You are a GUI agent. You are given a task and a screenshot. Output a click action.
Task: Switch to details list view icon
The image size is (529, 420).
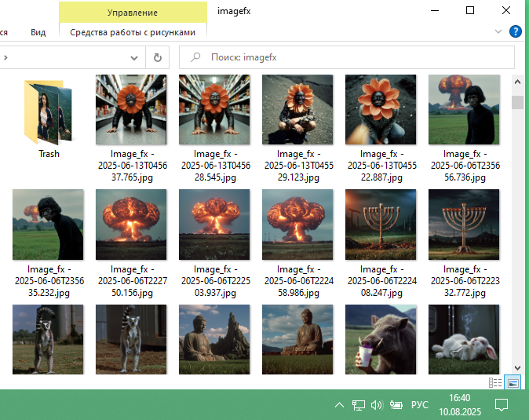(x=495, y=382)
